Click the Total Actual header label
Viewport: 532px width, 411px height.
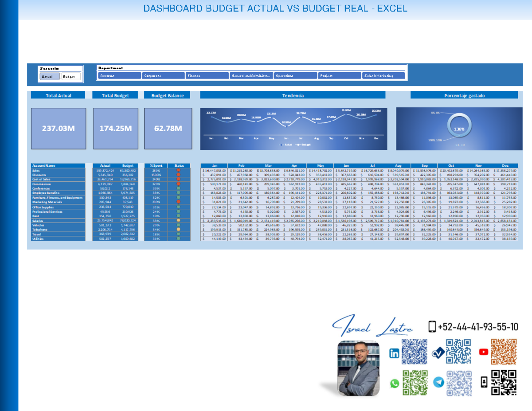pos(58,95)
